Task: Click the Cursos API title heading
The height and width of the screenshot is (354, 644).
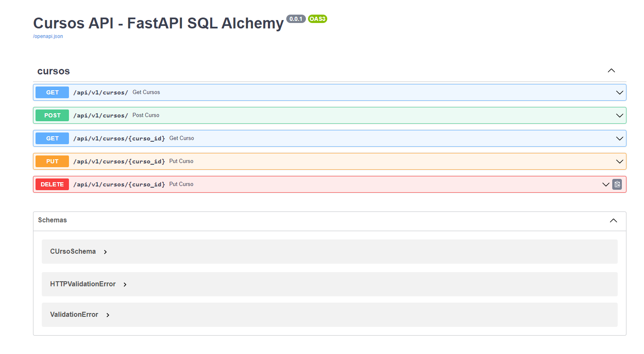Action: click(158, 23)
